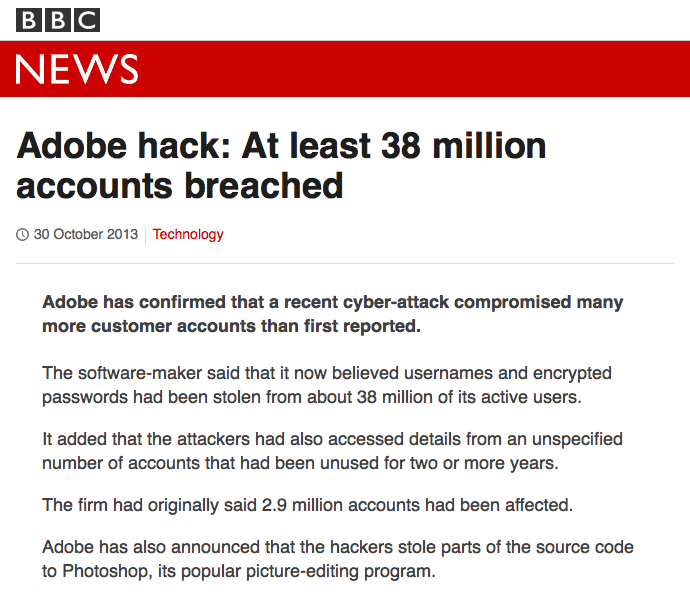Click the clock icon beside the date
The image size is (690, 600).
[23, 235]
